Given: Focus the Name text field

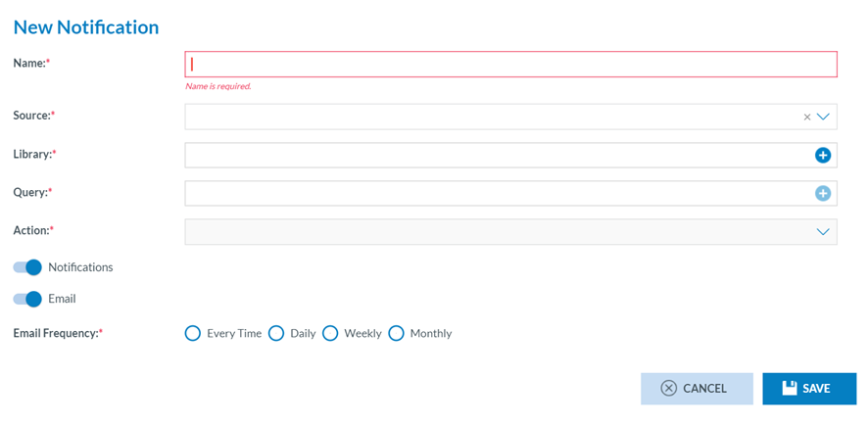Looking at the screenshot, I should pos(509,64).
